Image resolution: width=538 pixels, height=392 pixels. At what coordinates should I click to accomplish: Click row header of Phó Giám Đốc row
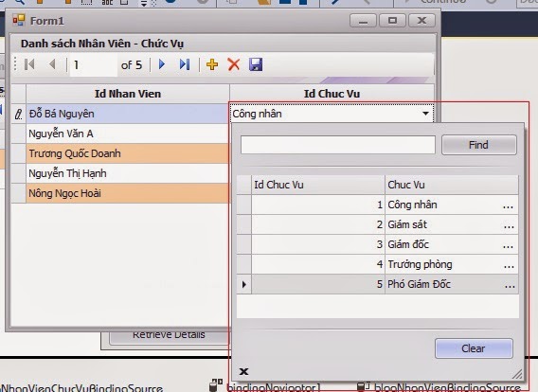[x=244, y=284]
